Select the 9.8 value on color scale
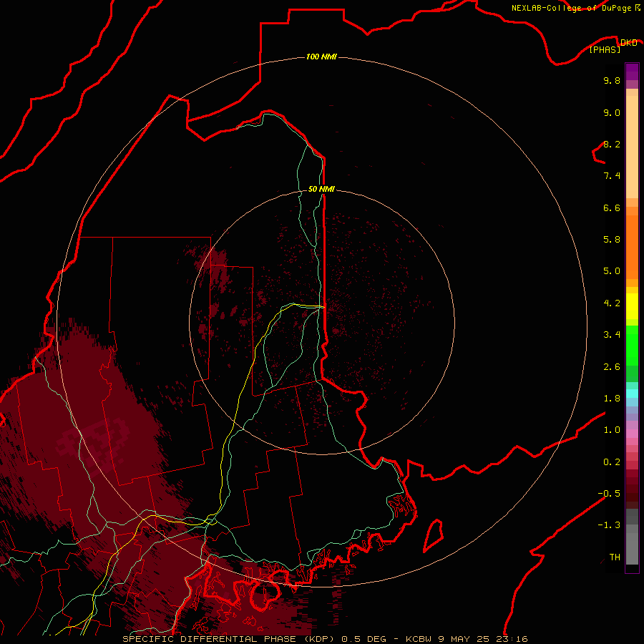Image resolution: width=644 pixels, height=644 pixels. coord(612,80)
